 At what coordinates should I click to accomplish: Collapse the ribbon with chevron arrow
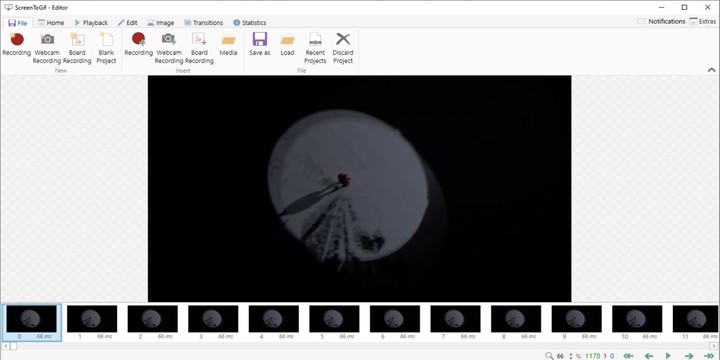click(x=711, y=70)
